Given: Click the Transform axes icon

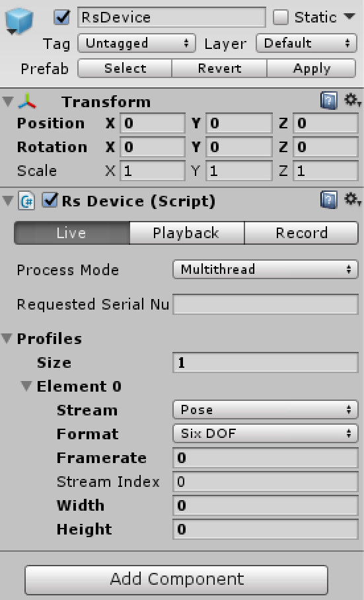Looking at the screenshot, I should pyautogui.click(x=27, y=101).
